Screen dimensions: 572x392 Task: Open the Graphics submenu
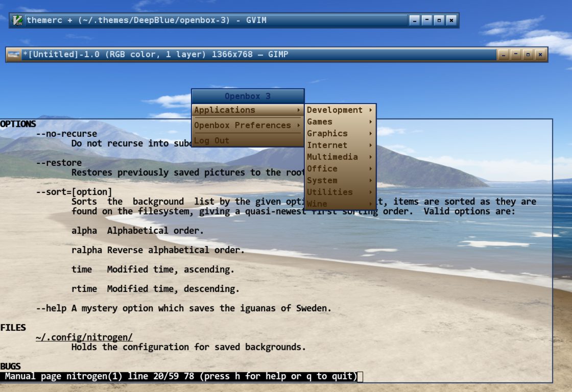[340, 133]
